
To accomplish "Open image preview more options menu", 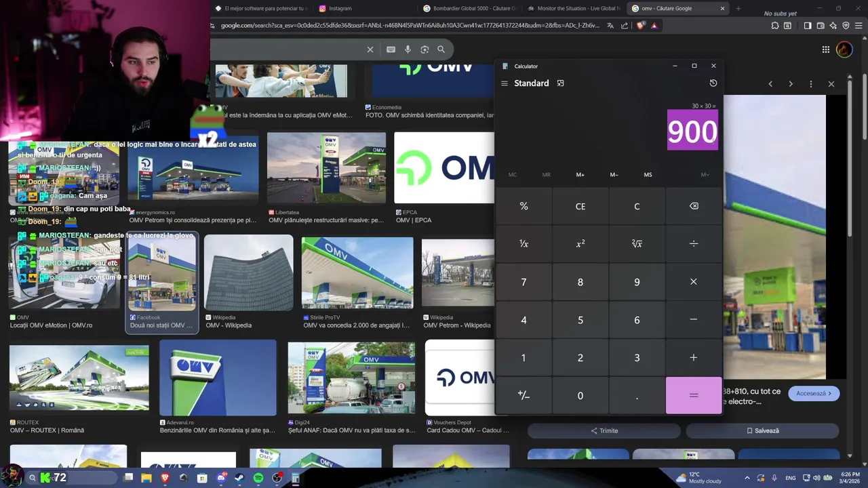I will click(x=811, y=84).
